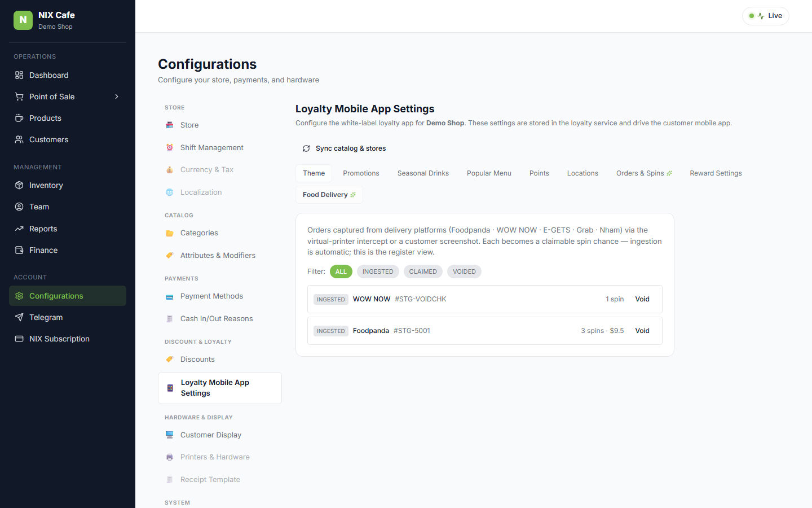Open the Orders & Spins tab
Screen dimensions: 812x508
(644, 173)
